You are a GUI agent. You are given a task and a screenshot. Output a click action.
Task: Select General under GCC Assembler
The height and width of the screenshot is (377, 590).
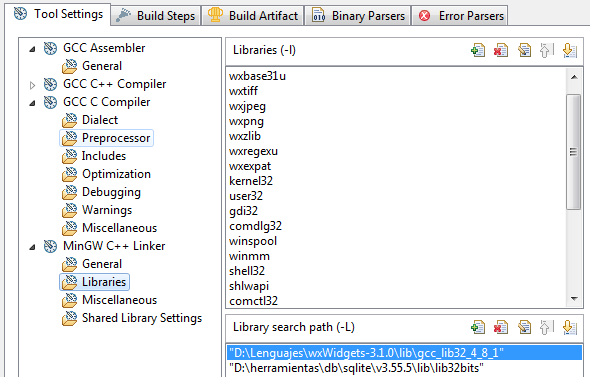click(x=102, y=66)
